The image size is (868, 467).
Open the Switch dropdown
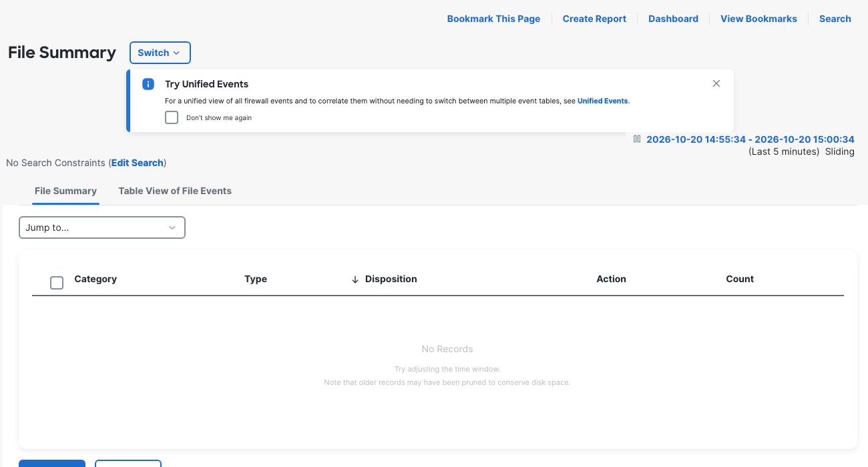[160, 53]
